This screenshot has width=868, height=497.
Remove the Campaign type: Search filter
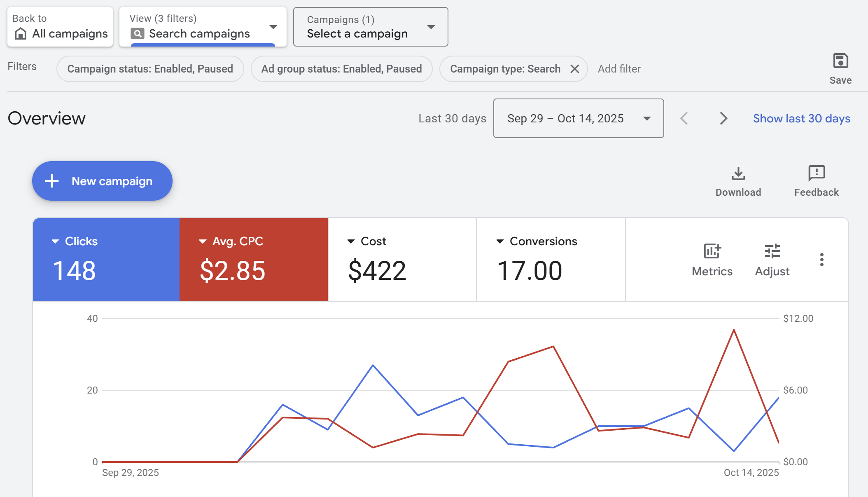pos(575,69)
